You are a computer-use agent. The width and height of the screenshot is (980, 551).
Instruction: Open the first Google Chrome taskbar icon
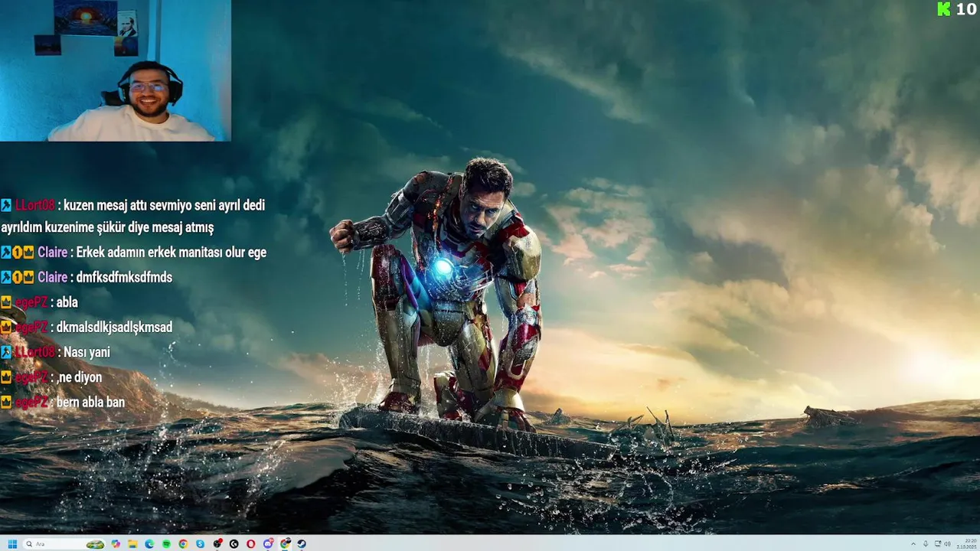coord(183,544)
